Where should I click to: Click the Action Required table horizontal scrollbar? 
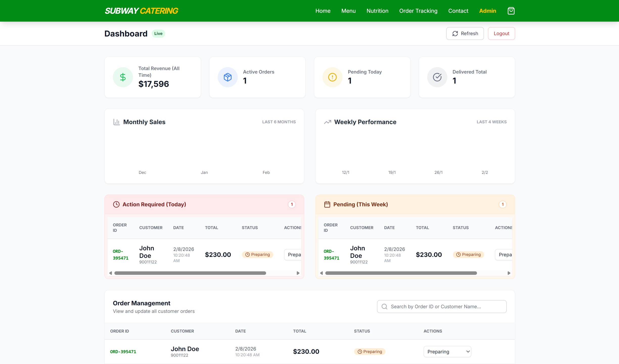point(190,273)
